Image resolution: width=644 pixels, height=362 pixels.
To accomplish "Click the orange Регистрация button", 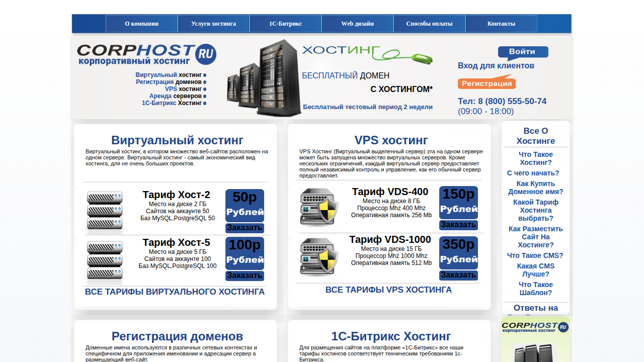I will (487, 82).
